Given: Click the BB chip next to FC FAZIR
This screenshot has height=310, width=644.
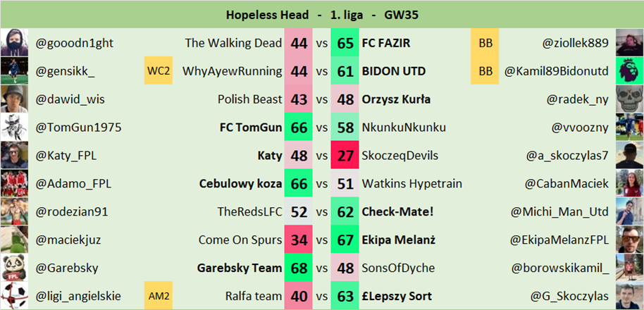Looking at the screenshot, I should [485, 43].
